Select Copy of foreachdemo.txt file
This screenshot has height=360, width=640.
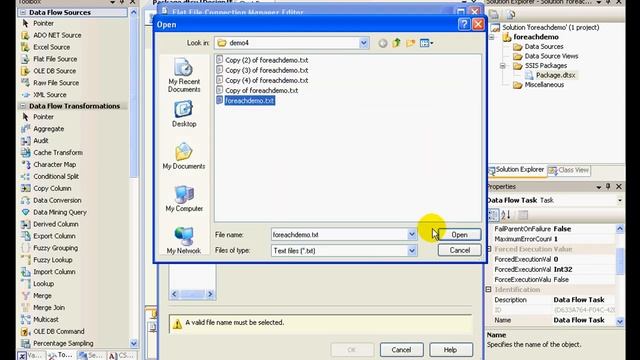[x=258, y=91]
